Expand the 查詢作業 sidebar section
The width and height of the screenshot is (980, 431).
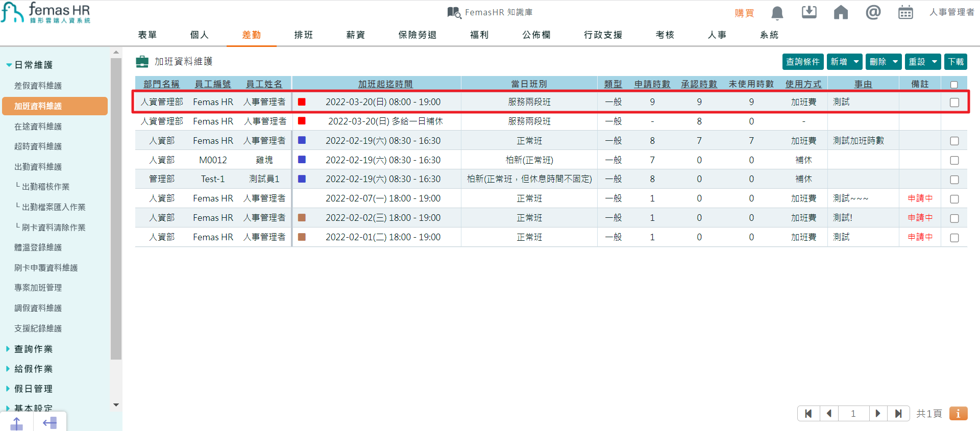pyautogui.click(x=33, y=349)
